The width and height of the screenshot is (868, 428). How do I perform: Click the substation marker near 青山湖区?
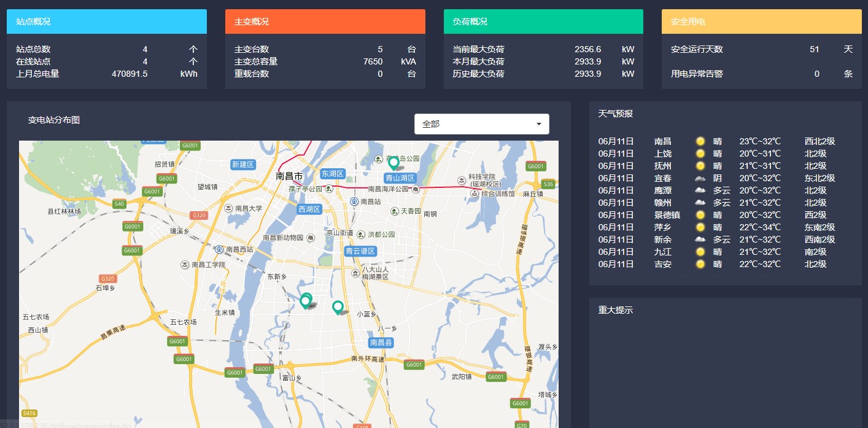click(x=393, y=163)
